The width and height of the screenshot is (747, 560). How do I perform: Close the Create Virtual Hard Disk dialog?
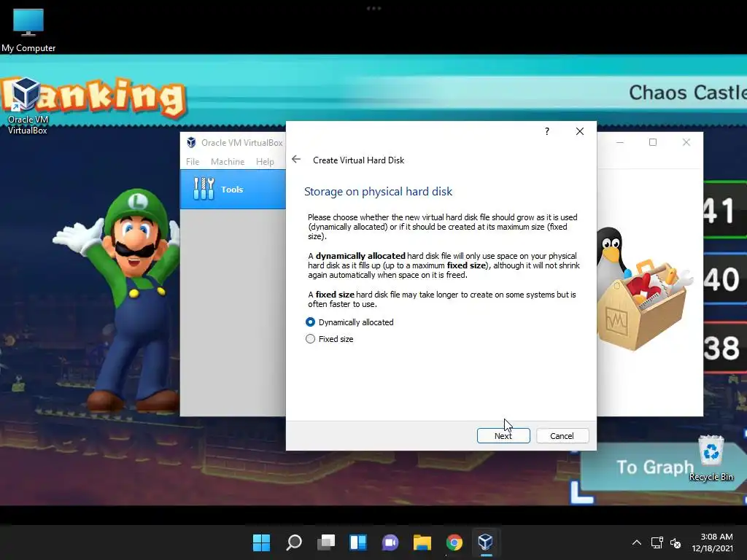pos(580,131)
